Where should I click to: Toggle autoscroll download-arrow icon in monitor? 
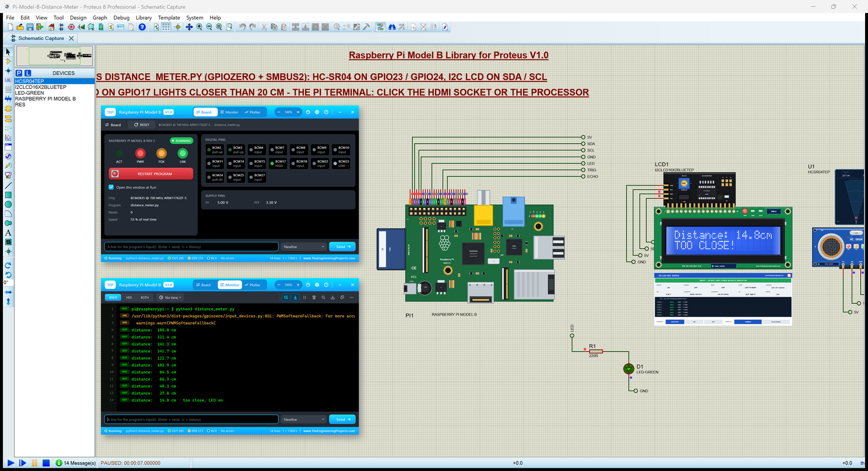(x=296, y=297)
